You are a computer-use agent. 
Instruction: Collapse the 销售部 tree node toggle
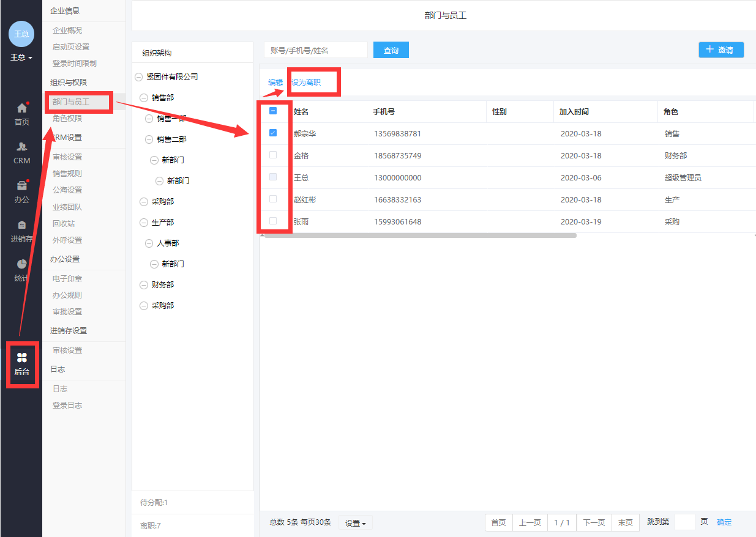click(144, 98)
